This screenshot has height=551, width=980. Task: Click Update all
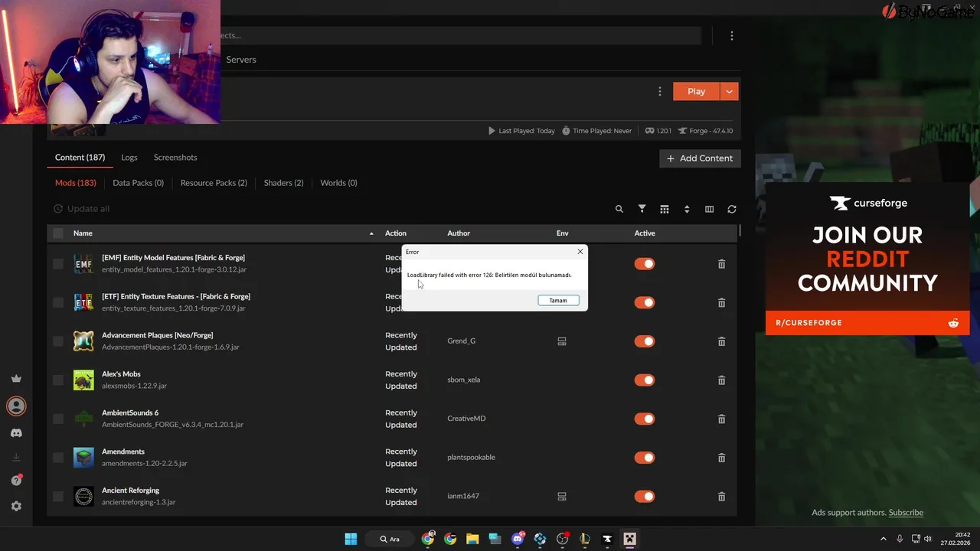point(82,209)
